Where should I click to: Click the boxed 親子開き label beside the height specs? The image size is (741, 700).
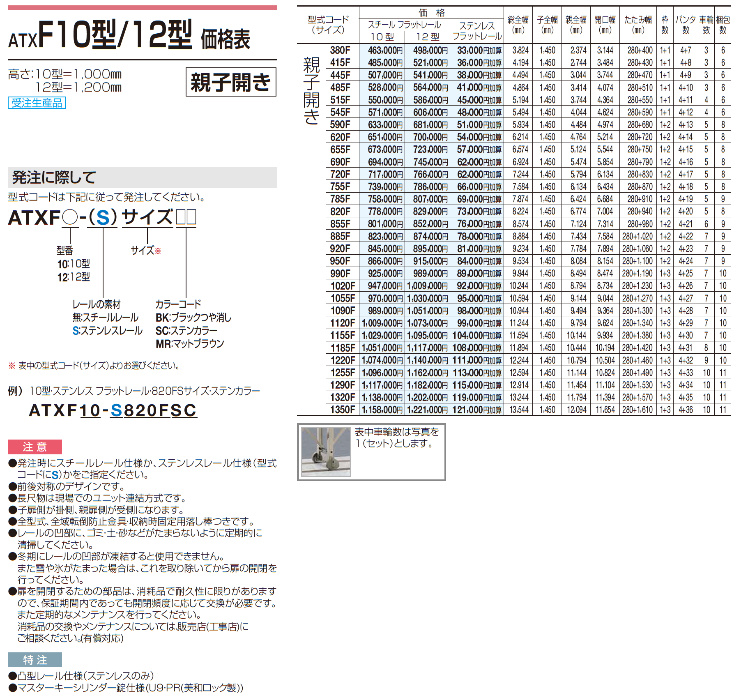click(231, 82)
